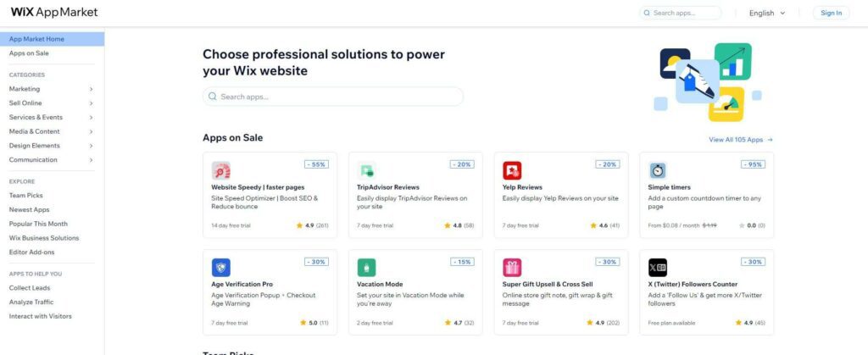Click the 15% discount badge on Vacation Mode
The width and height of the screenshot is (868, 355).
[462, 262]
